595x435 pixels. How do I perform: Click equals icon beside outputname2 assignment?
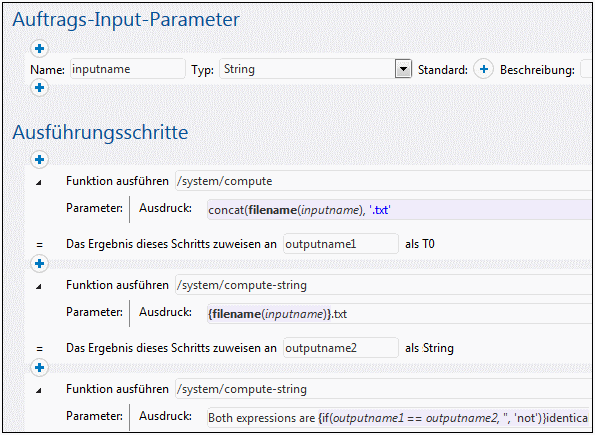point(39,348)
